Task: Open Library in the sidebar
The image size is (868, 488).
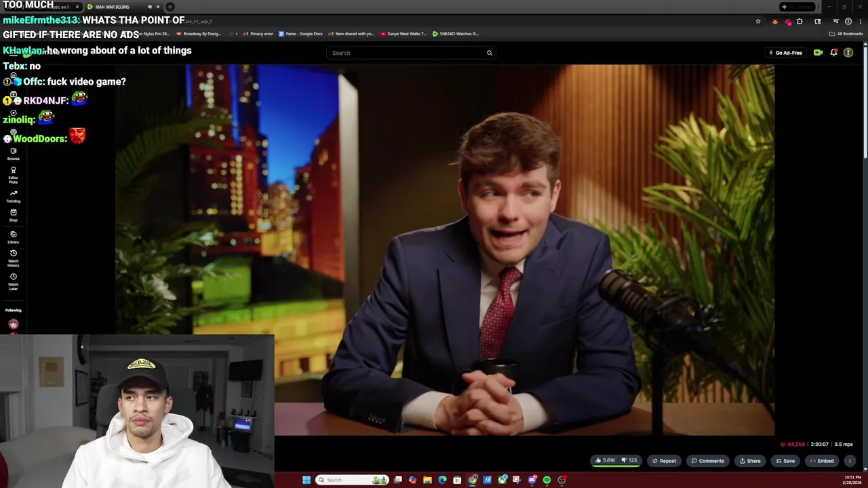Action: [x=13, y=237]
